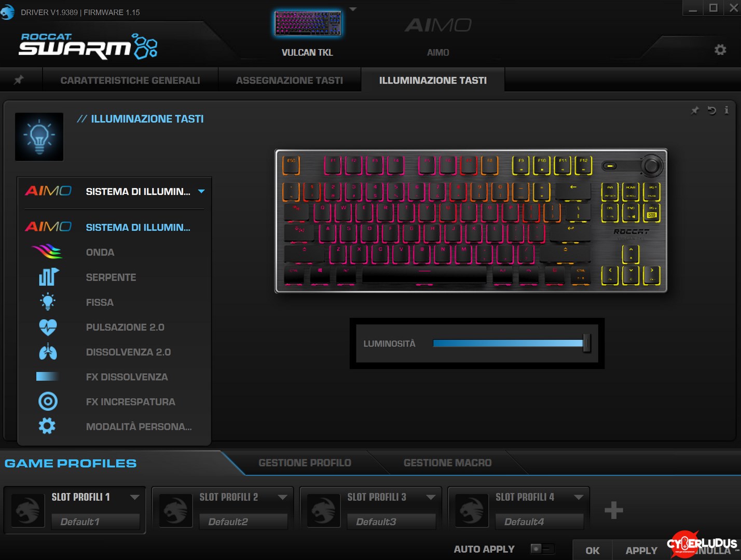This screenshot has width=741, height=560.
Task: Click the large lightbulb illumination icon
Action: pos(39,137)
